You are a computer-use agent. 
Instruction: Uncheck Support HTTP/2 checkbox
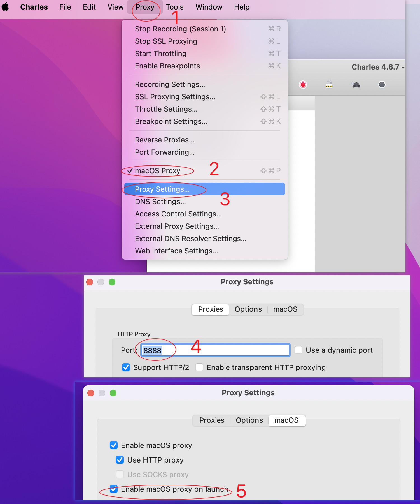[126, 367]
